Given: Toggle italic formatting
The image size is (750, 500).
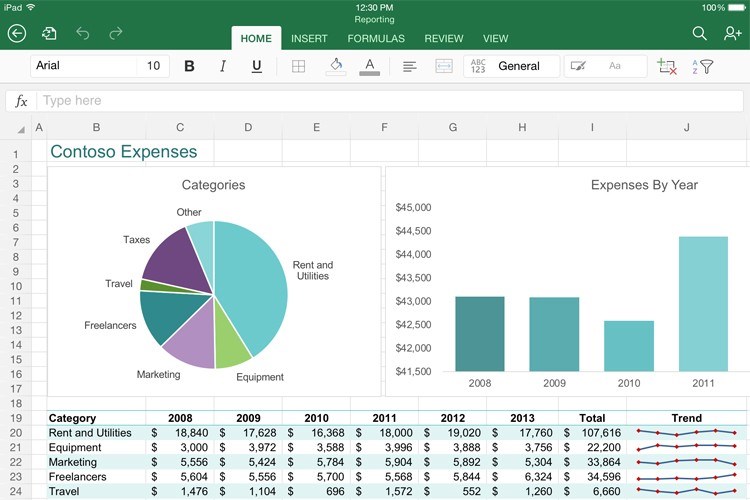Looking at the screenshot, I should [223, 66].
